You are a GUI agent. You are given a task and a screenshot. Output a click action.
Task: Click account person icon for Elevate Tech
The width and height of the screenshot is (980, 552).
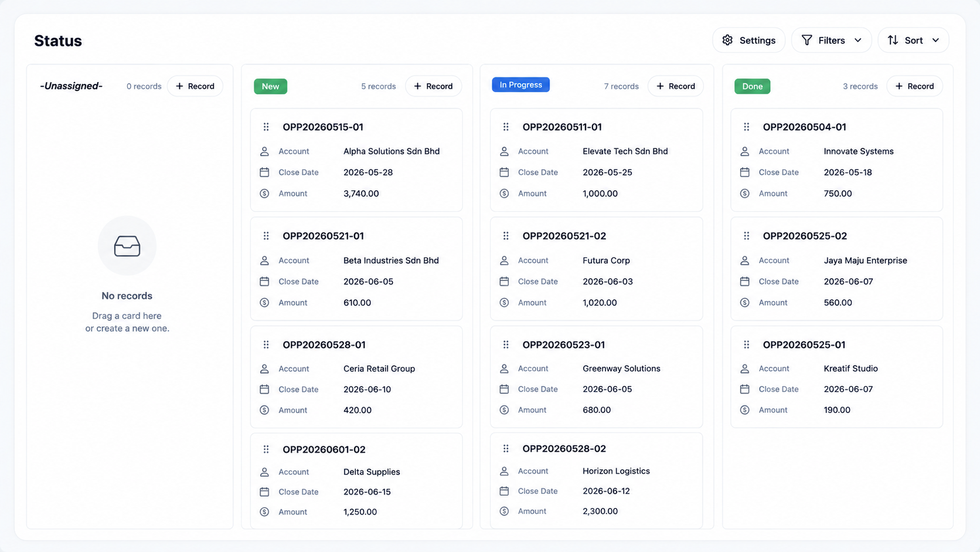(504, 151)
